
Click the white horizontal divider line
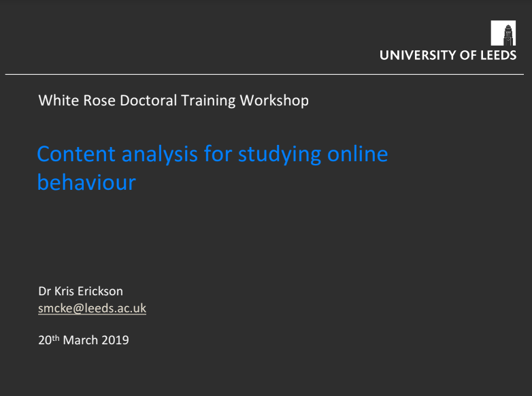[265, 74]
